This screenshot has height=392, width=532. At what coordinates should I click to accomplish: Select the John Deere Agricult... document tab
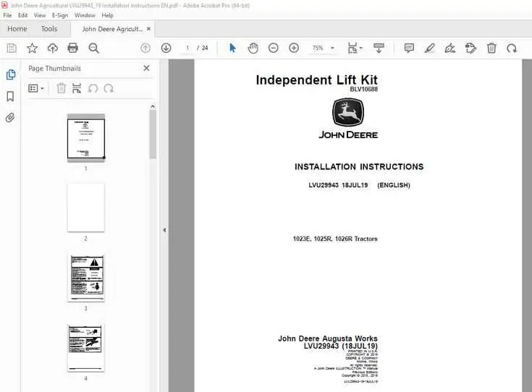(112, 29)
